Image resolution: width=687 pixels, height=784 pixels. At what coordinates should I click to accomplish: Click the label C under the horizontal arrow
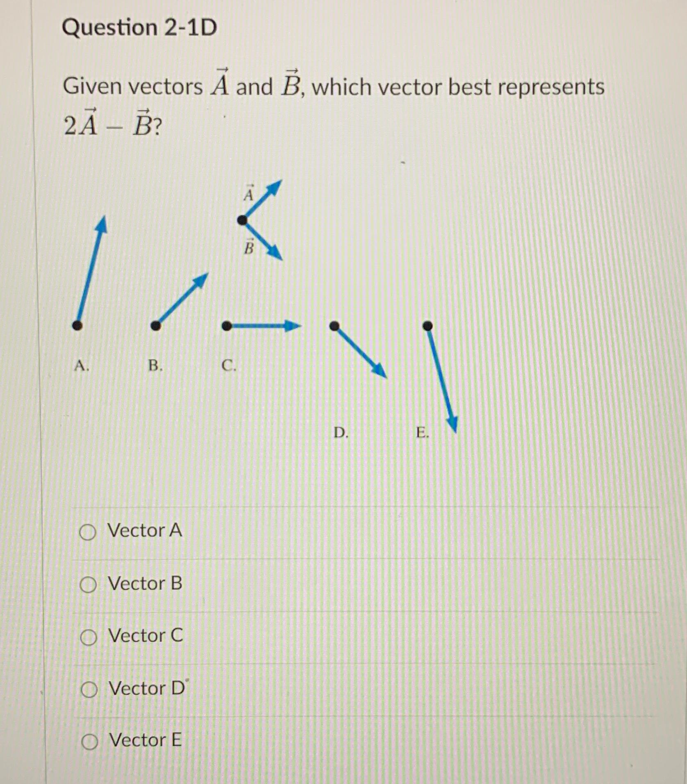click(x=229, y=366)
